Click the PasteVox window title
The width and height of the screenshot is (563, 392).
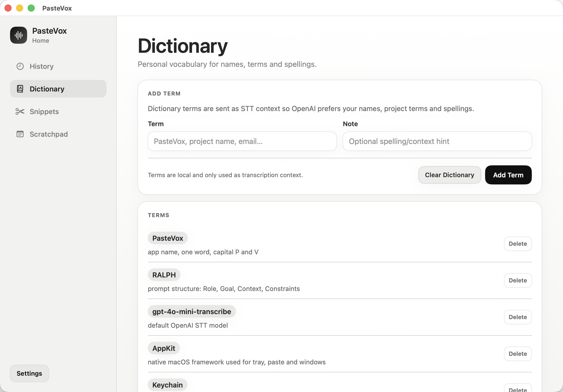click(57, 8)
